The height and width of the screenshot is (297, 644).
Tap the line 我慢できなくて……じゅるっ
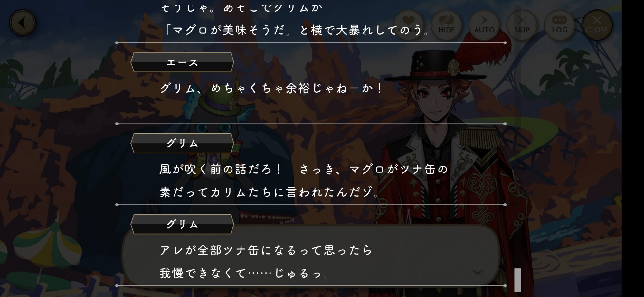[244, 274]
